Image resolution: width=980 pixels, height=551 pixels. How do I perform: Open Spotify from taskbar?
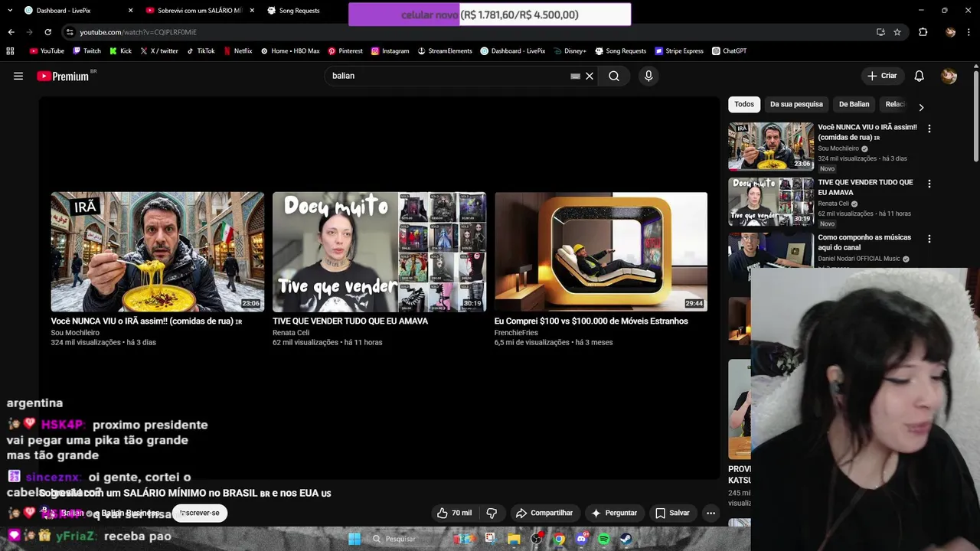(x=604, y=539)
